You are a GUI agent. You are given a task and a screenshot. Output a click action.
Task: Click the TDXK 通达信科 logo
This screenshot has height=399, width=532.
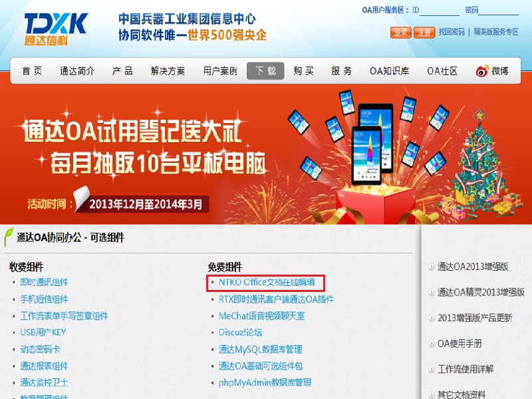coord(56,29)
